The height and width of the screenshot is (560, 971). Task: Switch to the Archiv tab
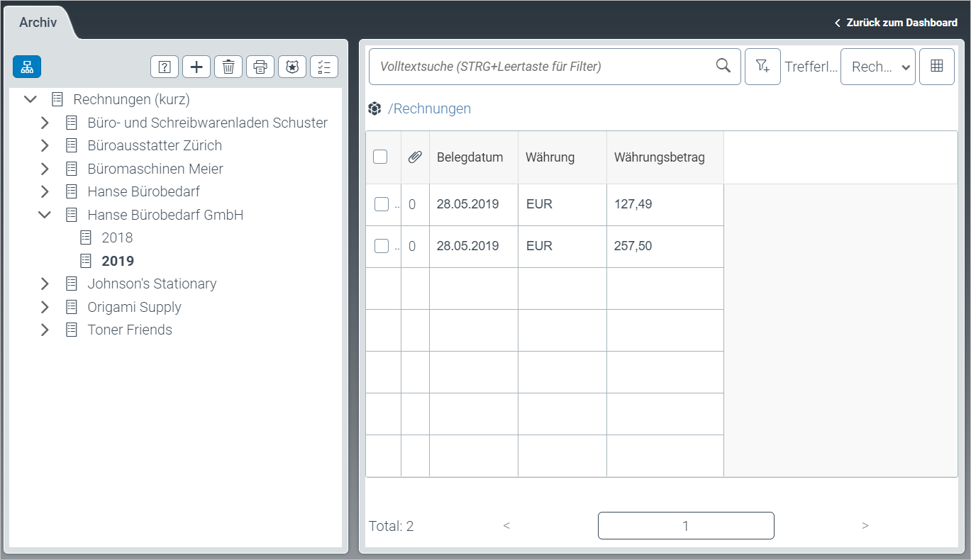38,23
